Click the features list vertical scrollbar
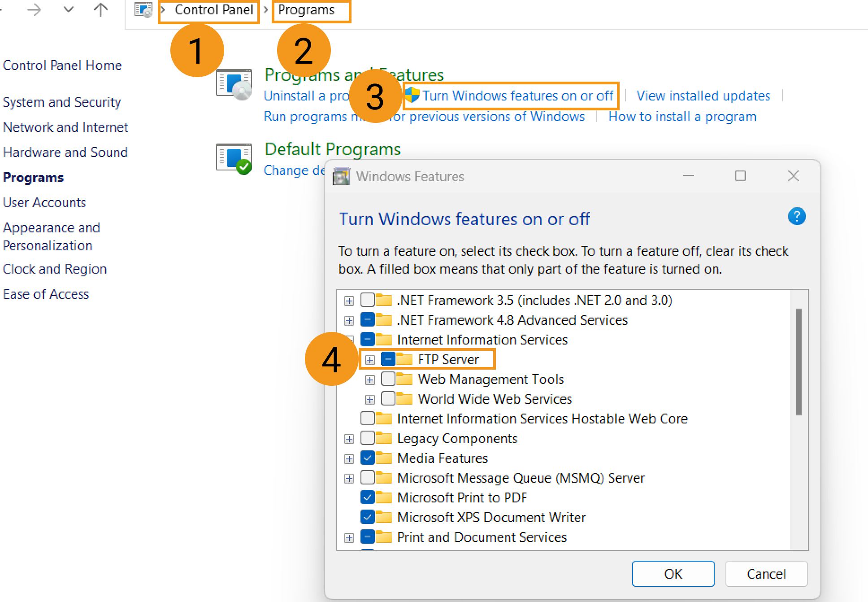868x602 pixels. pos(799,362)
